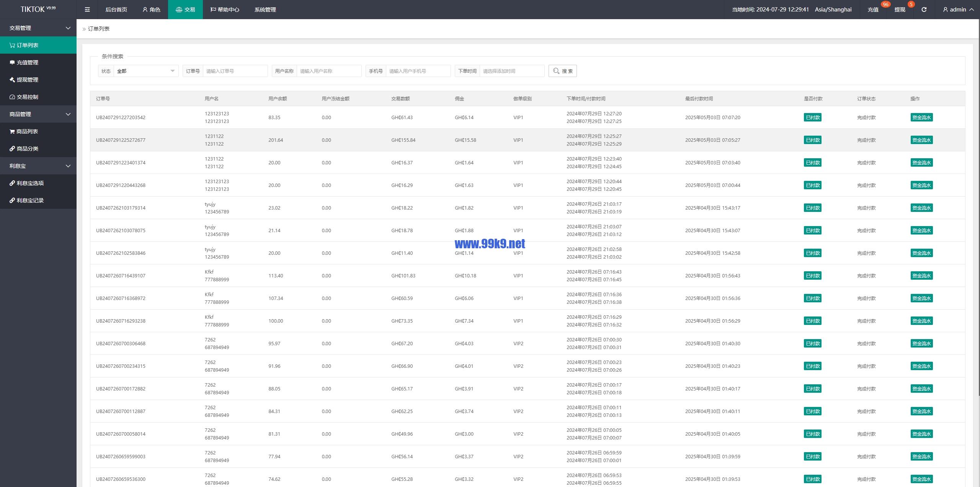Open the admin user menu
980x487 pixels.
point(957,10)
